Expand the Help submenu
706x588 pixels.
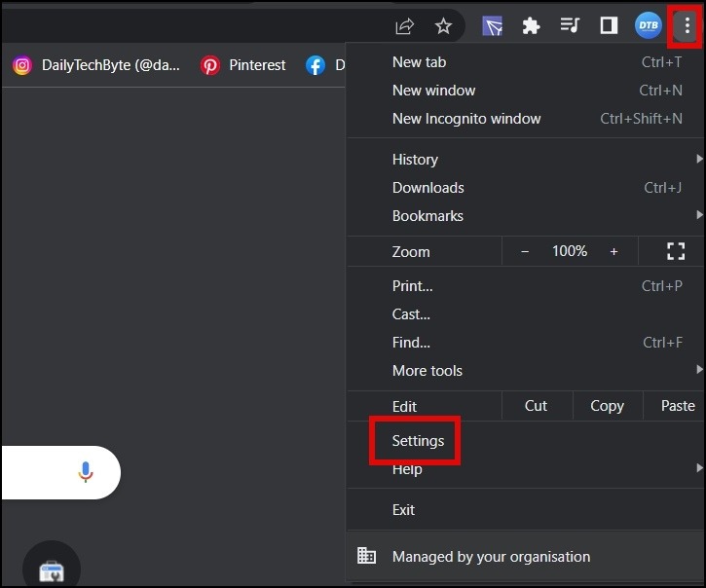(x=526, y=469)
